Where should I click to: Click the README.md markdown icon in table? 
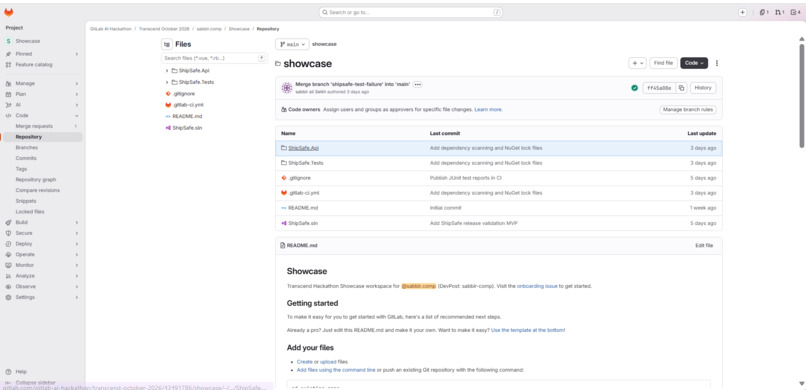click(x=284, y=208)
